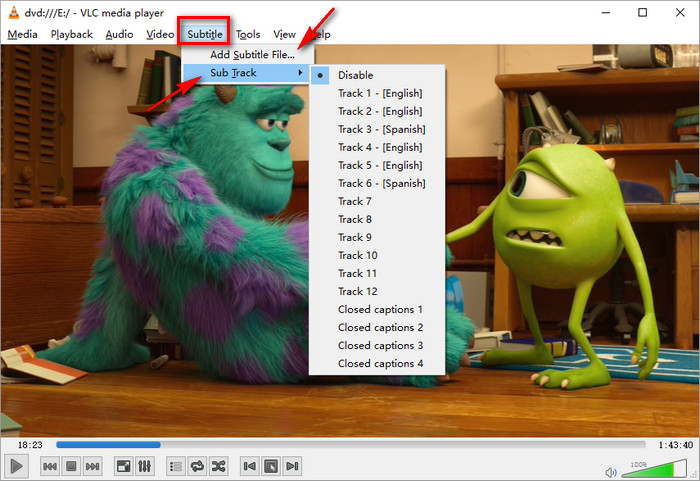Select Track 5 - [English]
This screenshot has height=481, width=700.
point(377,165)
